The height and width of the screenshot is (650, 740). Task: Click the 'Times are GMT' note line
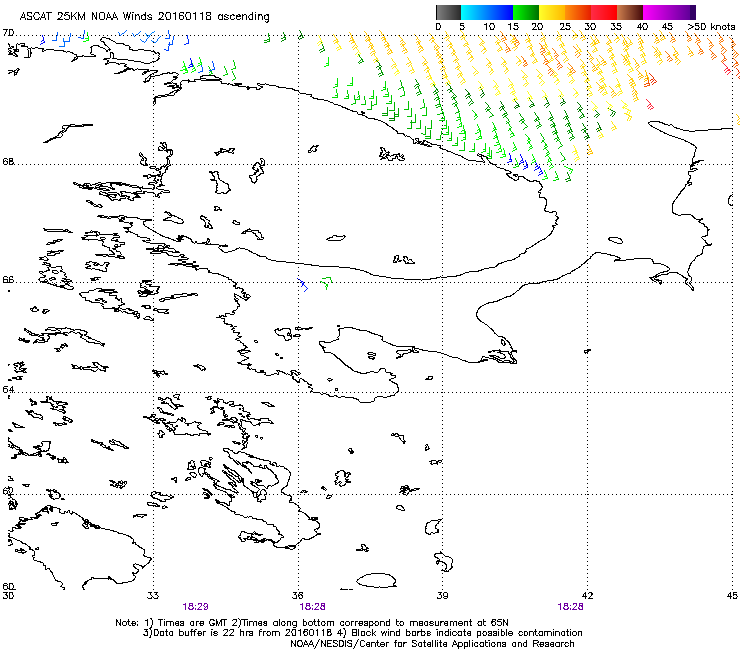[x=312, y=623]
